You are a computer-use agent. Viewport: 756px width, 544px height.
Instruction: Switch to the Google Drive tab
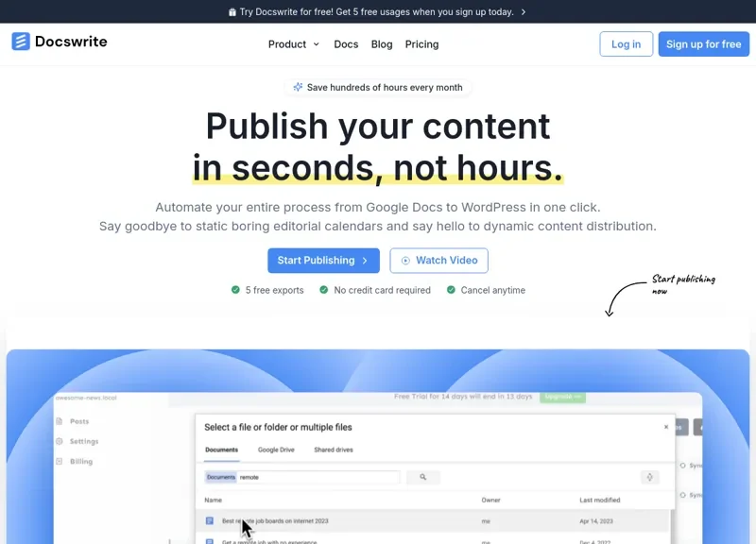[276, 450]
